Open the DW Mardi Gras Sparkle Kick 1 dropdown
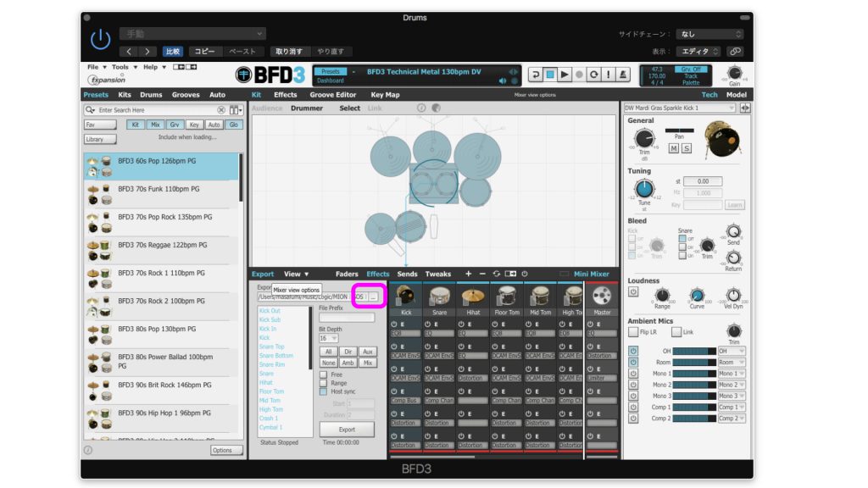This screenshot has width=868, height=488. tap(680, 108)
